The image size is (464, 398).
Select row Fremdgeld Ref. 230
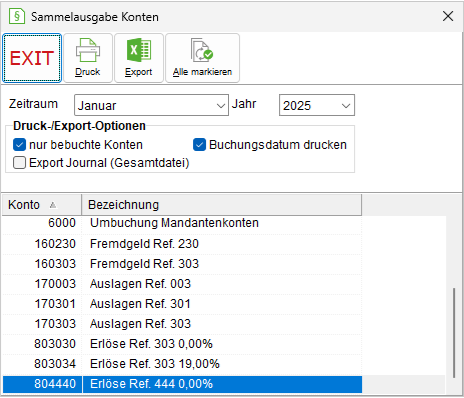(182, 244)
